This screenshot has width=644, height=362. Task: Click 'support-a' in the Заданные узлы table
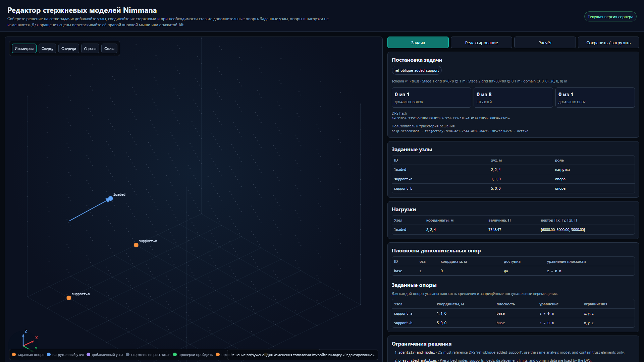tap(403, 179)
